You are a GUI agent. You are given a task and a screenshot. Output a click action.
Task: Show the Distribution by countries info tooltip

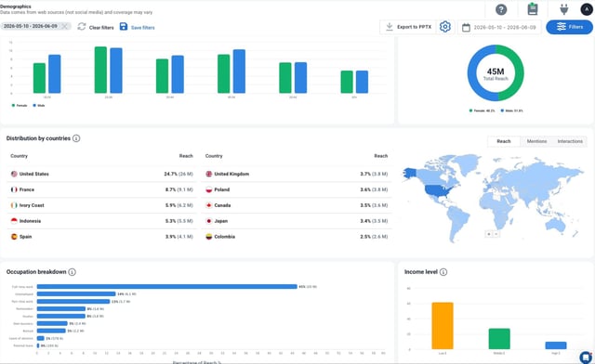(x=76, y=138)
